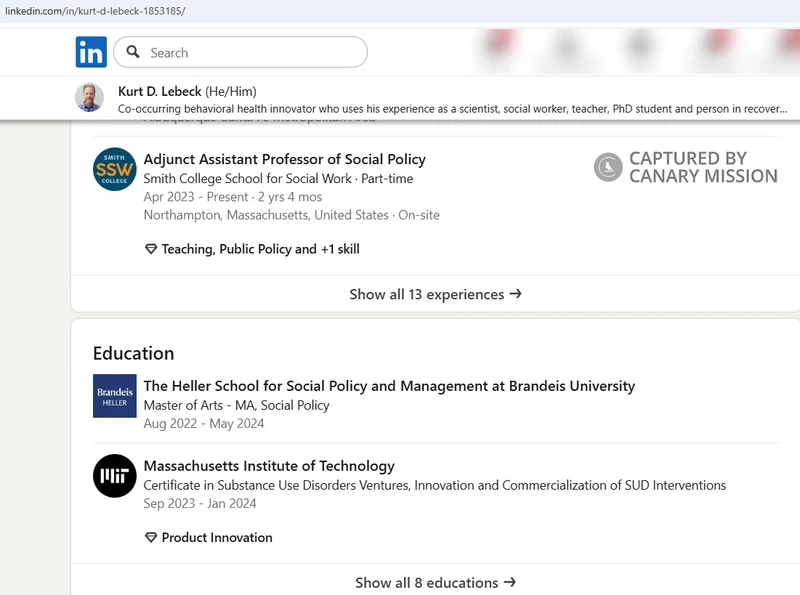
Task: Click the magnifier icon in search box
Action: (133, 52)
